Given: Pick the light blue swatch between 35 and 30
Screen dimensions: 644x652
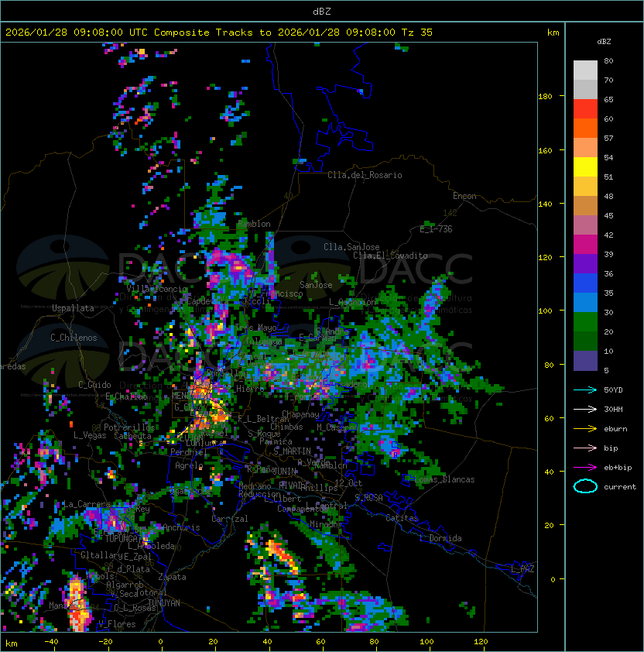Looking at the screenshot, I should coord(585,302).
